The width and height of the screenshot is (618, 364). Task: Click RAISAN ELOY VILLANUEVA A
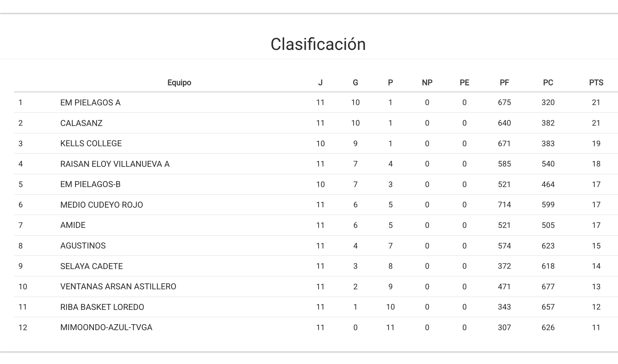[115, 164]
